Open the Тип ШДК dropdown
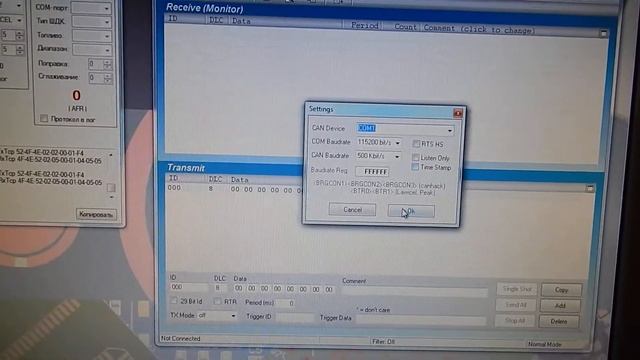 click(x=107, y=22)
